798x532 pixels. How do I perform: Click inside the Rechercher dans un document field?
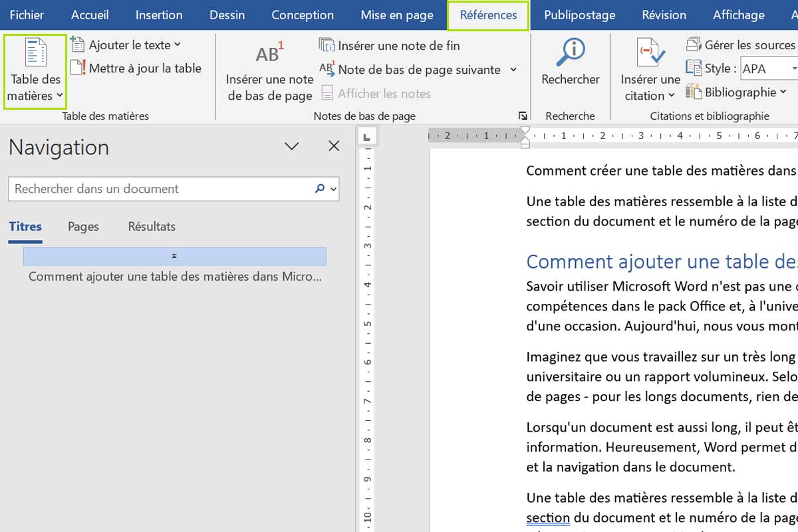pos(153,189)
